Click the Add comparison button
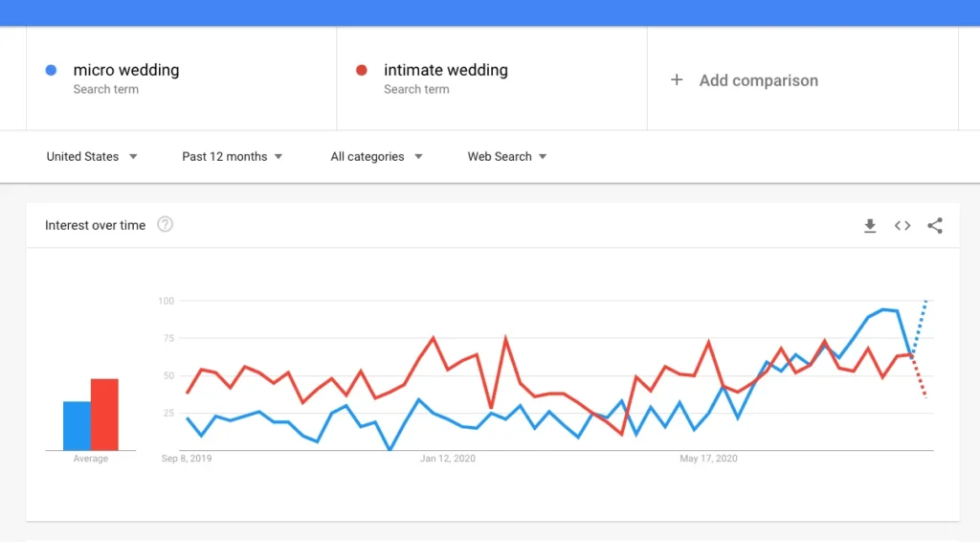 (x=758, y=80)
